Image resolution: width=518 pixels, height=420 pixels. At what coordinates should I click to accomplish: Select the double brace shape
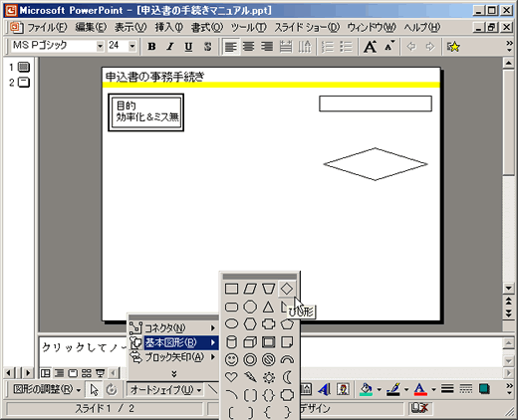[268, 395]
